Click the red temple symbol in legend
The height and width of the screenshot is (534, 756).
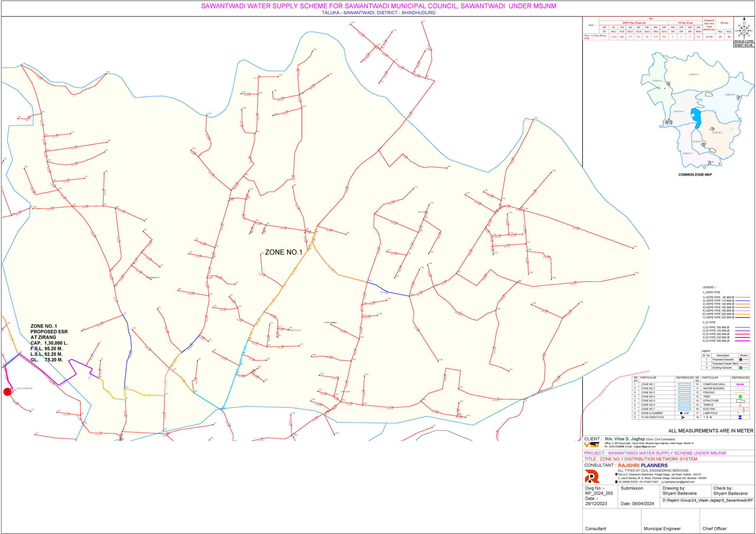[x=740, y=405]
